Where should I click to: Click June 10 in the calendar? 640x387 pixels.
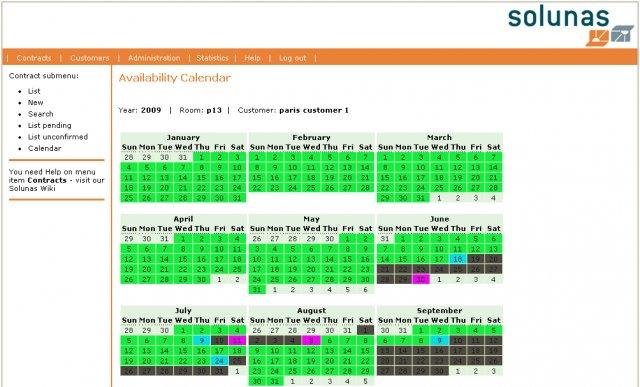(x=439, y=249)
